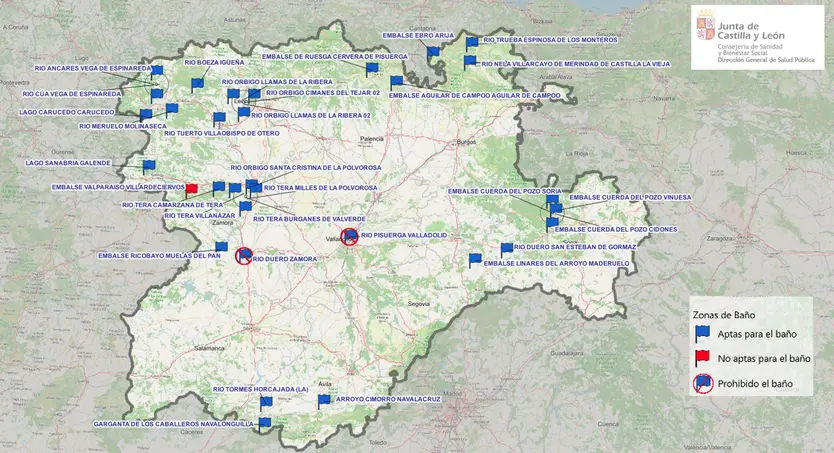834x453 pixels.
Task: Click the 'Salamanca' city name on the map
Action: [210, 348]
